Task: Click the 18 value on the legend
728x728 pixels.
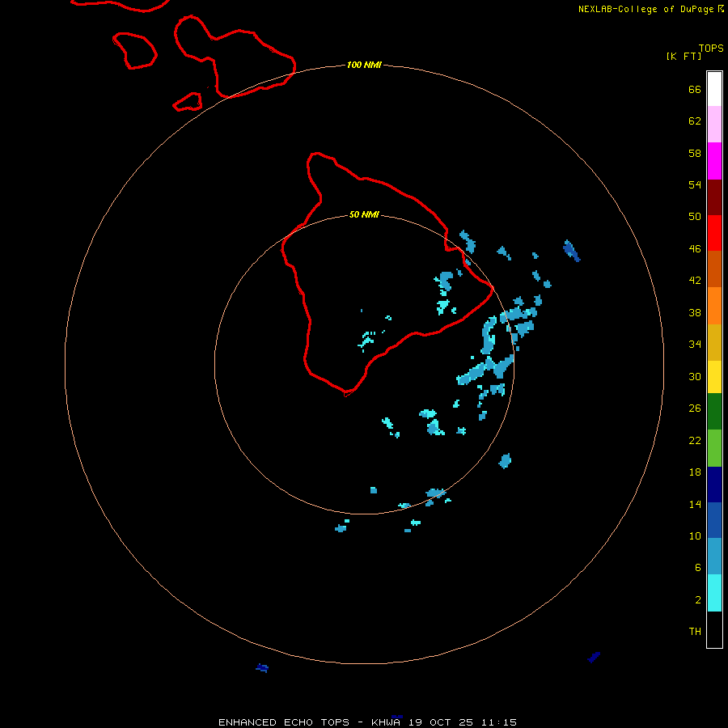Action: [695, 472]
